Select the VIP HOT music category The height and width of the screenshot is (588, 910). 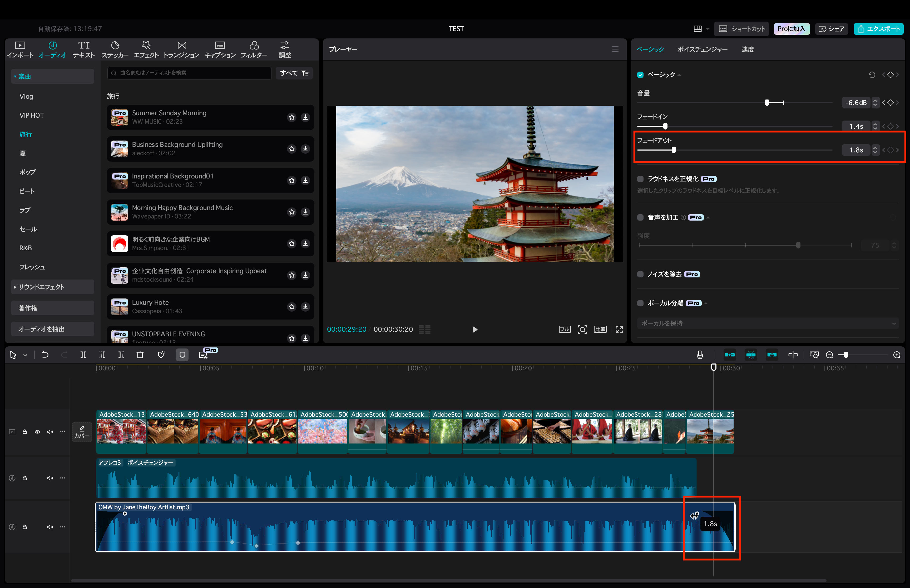pos(32,115)
